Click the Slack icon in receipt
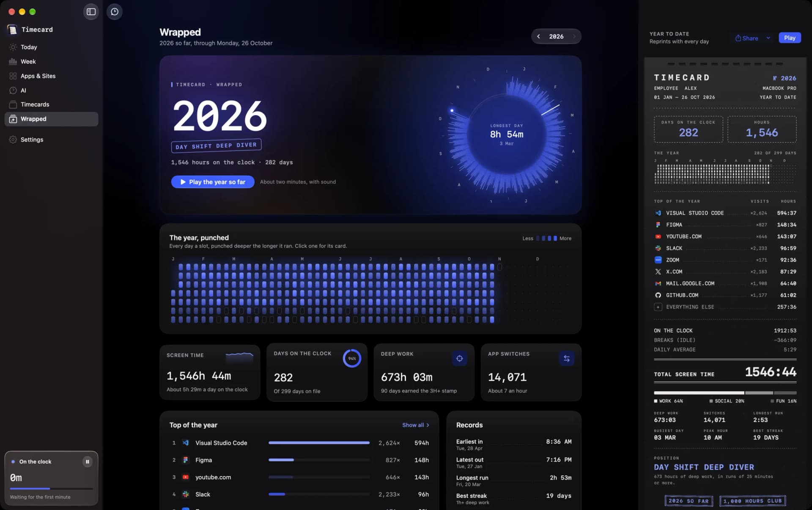The width and height of the screenshot is (812, 510). (x=658, y=248)
